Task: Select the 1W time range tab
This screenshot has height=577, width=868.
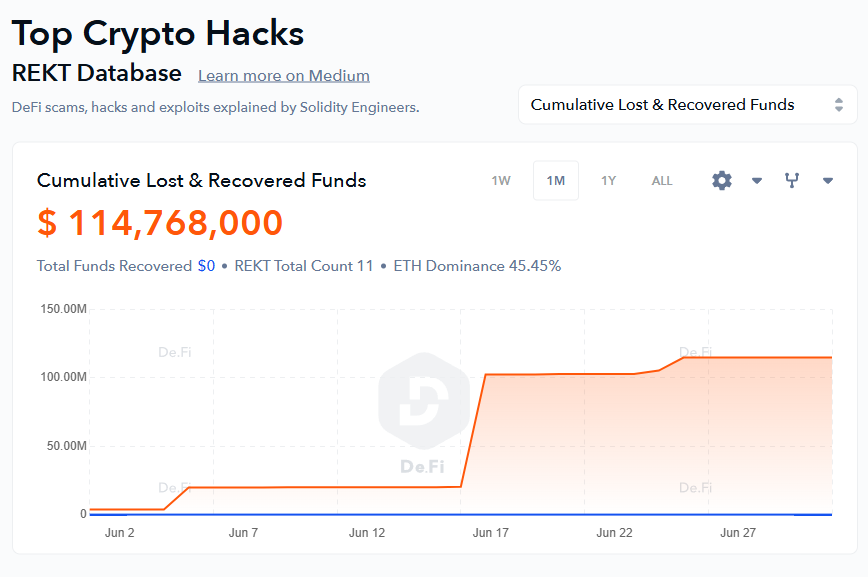Action: (x=501, y=181)
